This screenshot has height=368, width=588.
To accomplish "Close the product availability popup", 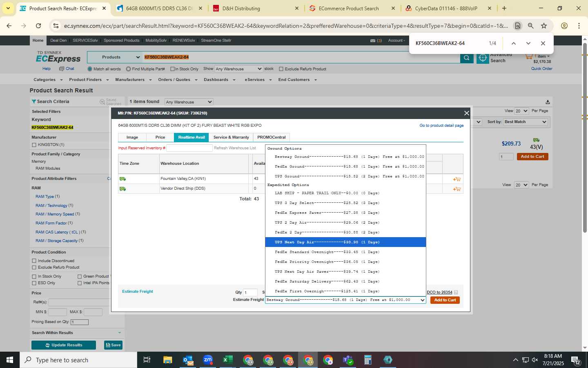I will 466,113.
